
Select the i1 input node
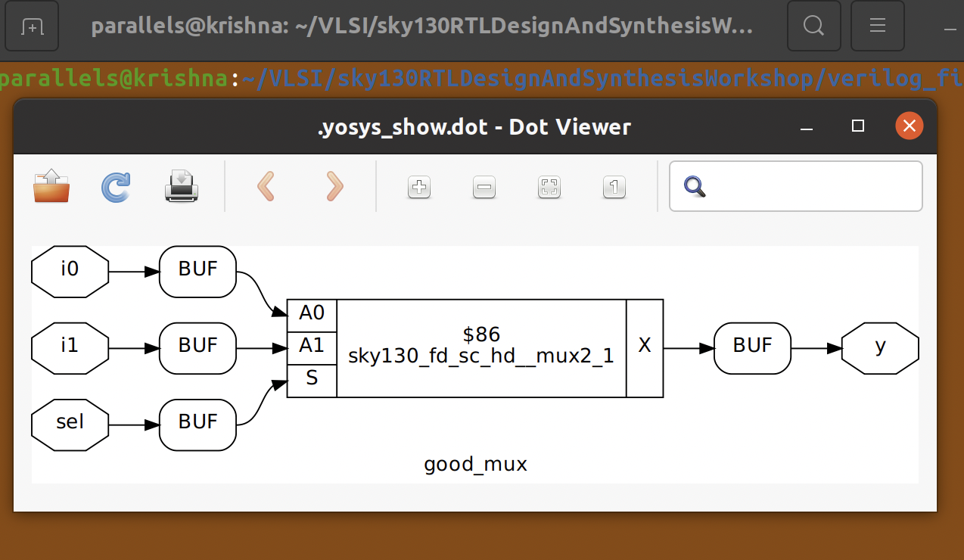point(70,348)
